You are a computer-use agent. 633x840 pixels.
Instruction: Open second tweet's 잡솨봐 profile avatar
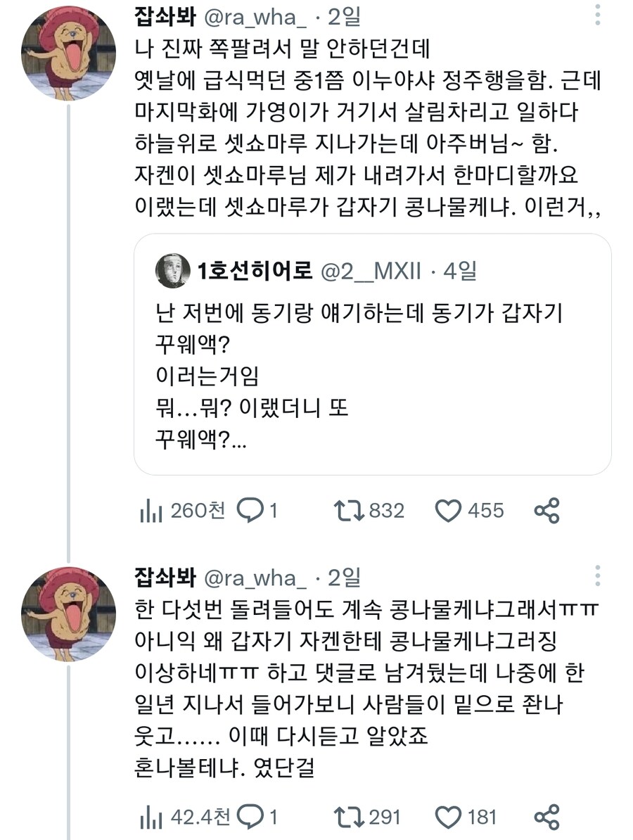(x=68, y=614)
